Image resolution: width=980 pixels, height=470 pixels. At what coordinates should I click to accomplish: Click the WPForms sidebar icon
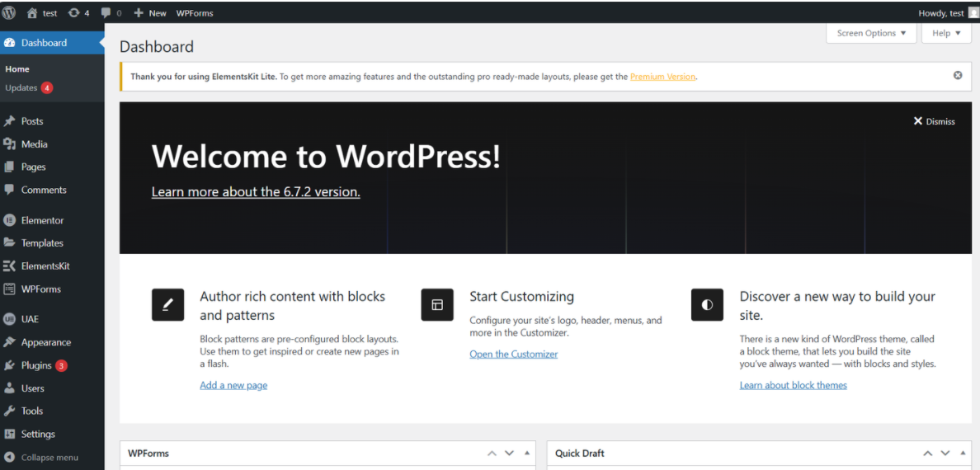[x=9, y=289]
